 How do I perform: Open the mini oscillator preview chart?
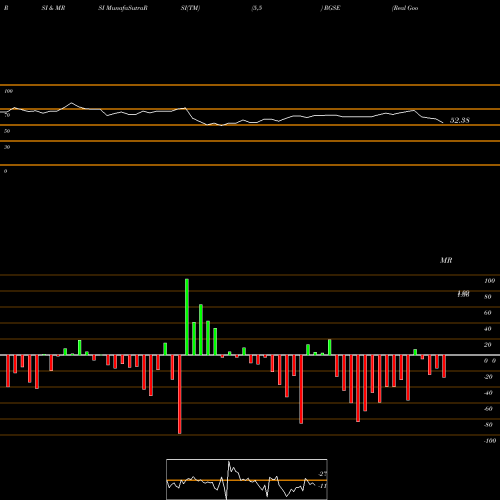247,479
